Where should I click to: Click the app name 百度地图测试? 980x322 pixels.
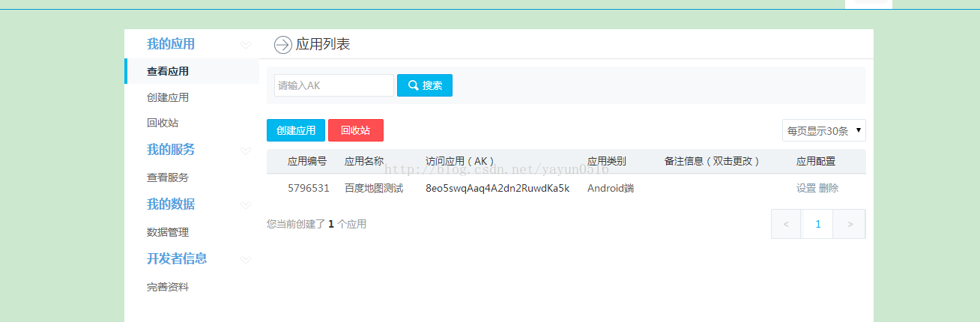point(374,188)
